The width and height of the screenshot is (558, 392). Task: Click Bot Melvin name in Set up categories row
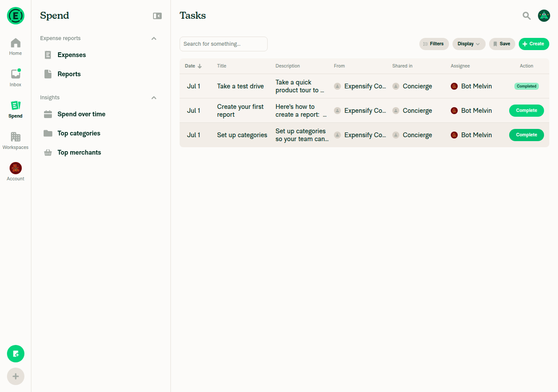point(476,135)
